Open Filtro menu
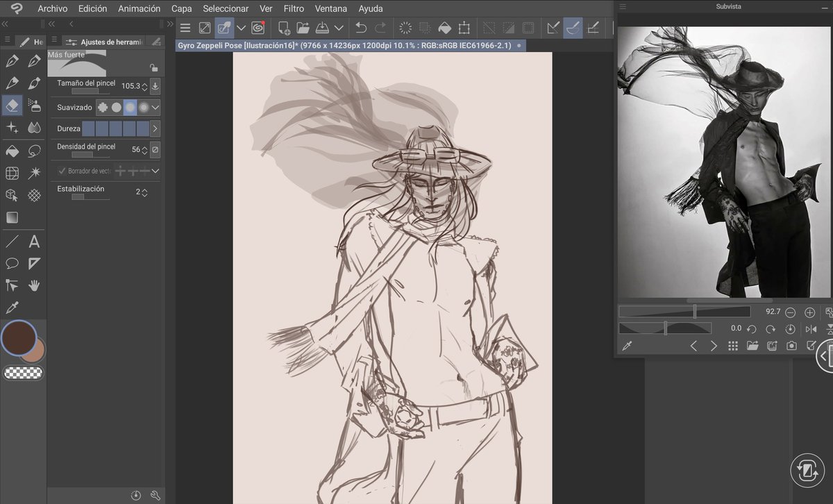 click(294, 8)
